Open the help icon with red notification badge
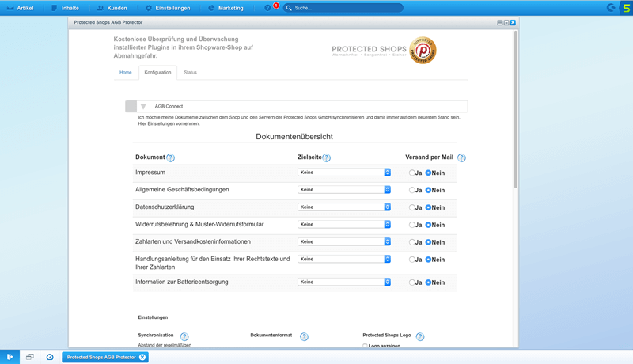This screenshot has width=633, height=364. pos(267,8)
